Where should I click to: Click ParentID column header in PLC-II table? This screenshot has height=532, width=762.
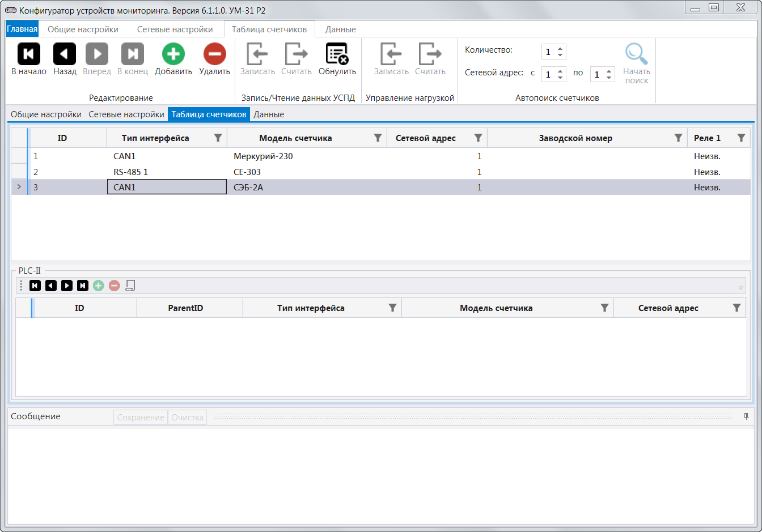pyautogui.click(x=189, y=308)
